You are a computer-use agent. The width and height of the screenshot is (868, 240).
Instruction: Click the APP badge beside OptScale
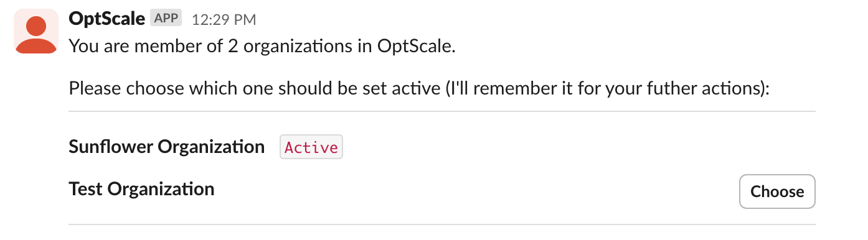166,19
